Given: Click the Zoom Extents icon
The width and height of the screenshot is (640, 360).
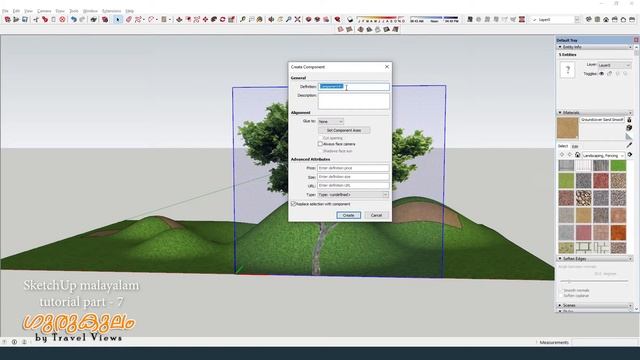Looking at the screenshot, I should [x=298, y=19].
